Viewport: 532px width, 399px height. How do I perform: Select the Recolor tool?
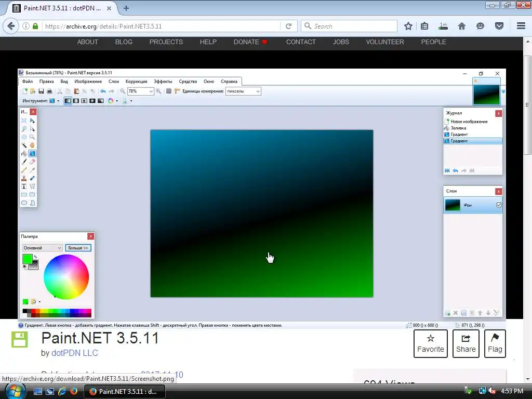tap(32, 178)
